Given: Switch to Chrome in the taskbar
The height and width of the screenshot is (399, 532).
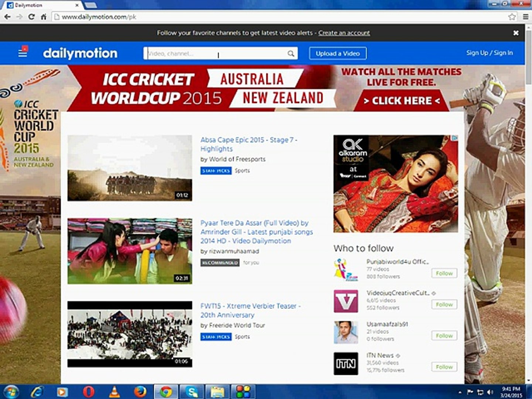Looking at the screenshot, I should pos(166,392).
